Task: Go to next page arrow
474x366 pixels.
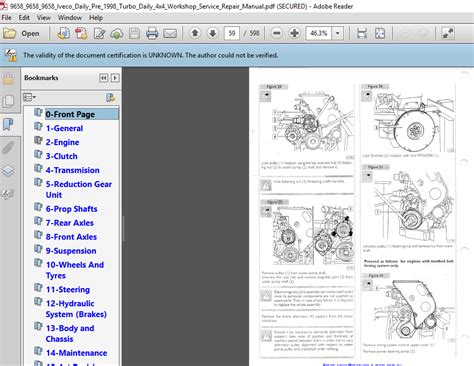Action: tap(213, 33)
